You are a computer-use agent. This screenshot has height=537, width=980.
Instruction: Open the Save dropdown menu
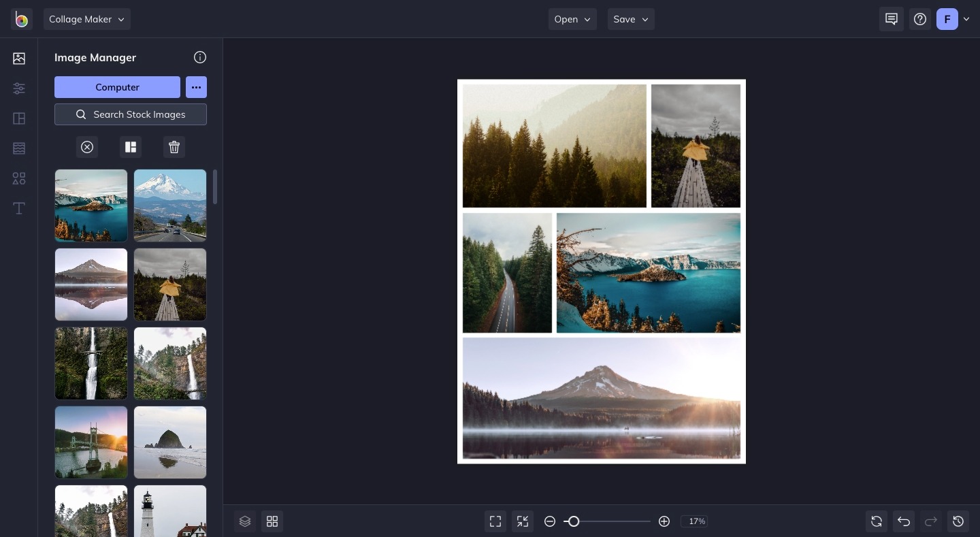point(630,19)
